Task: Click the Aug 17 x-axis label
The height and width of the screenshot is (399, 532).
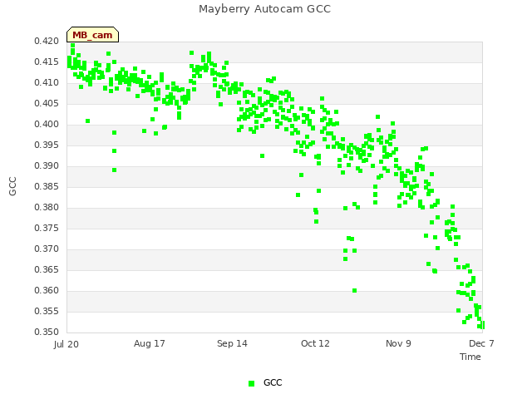Action: pos(150,343)
